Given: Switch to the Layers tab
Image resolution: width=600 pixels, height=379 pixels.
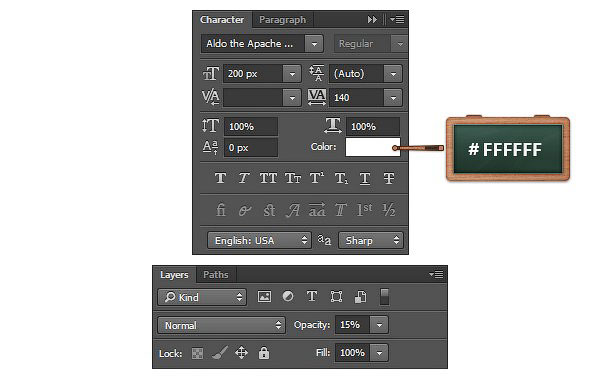Looking at the screenshot, I should tap(174, 275).
